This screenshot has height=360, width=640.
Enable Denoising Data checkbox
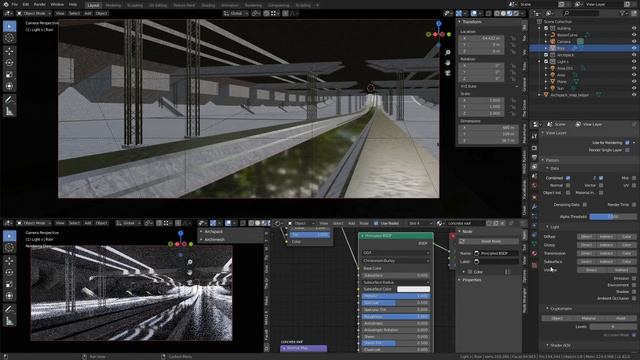pyautogui.click(x=585, y=204)
